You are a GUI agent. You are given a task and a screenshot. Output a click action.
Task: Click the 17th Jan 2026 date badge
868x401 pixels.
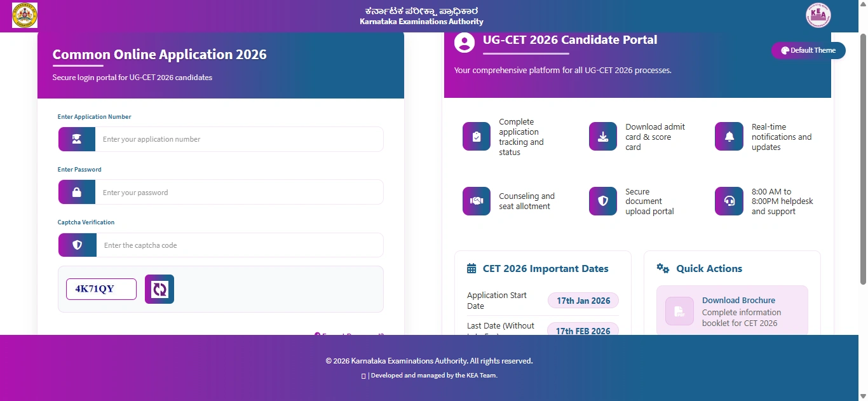point(583,300)
